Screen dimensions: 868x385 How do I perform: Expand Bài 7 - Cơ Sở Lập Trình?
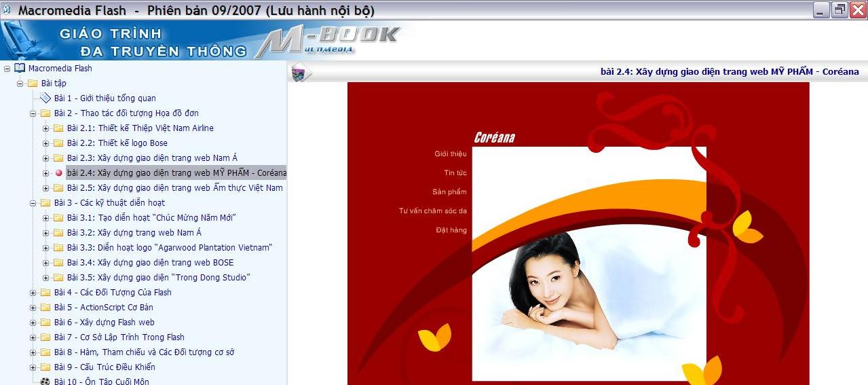33,337
